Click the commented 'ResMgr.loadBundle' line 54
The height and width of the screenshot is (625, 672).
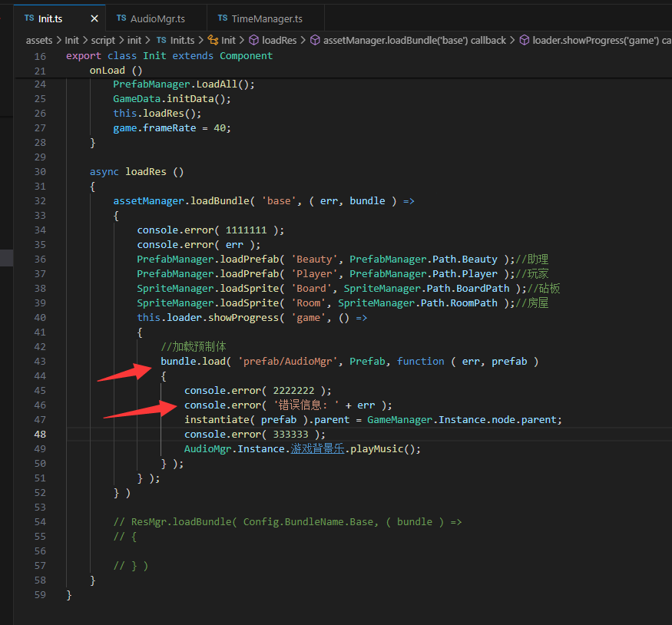[x=287, y=522]
